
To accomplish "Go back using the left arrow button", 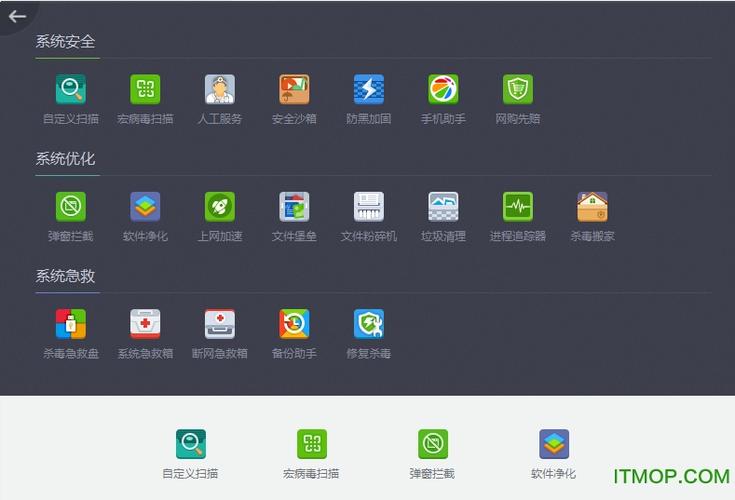I will [17, 17].
